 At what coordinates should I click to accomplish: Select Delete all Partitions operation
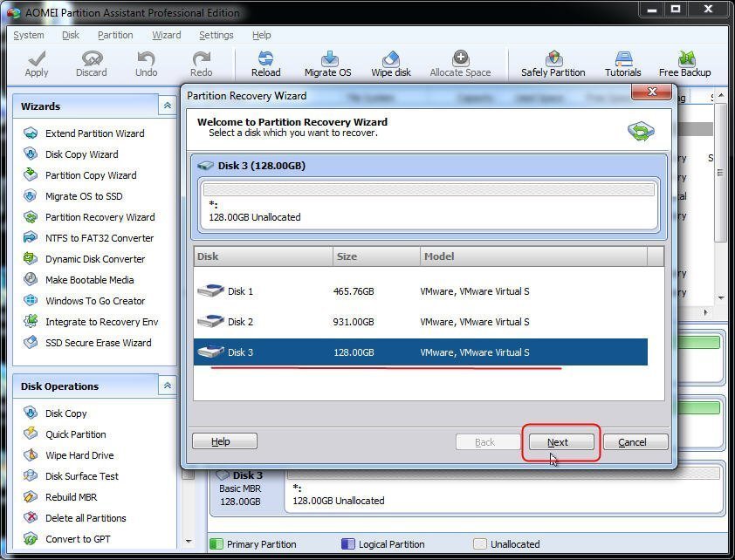[75, 518]
